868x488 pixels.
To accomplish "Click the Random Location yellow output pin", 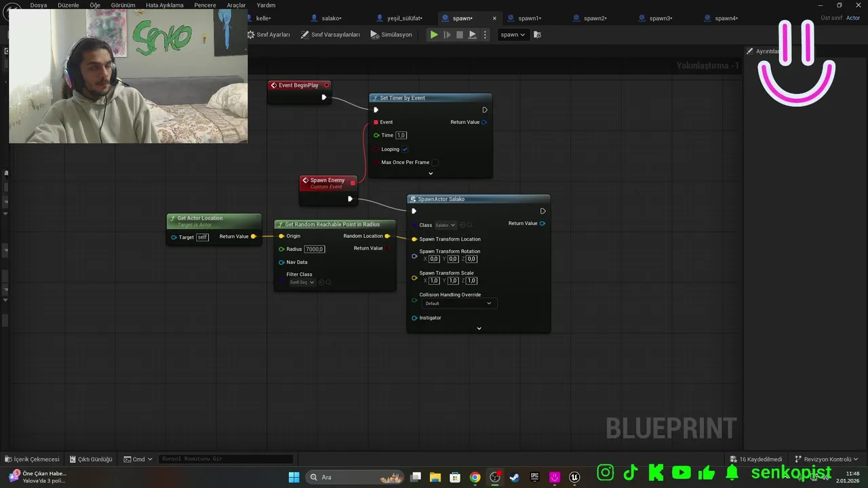I will (x=387, y=236).
